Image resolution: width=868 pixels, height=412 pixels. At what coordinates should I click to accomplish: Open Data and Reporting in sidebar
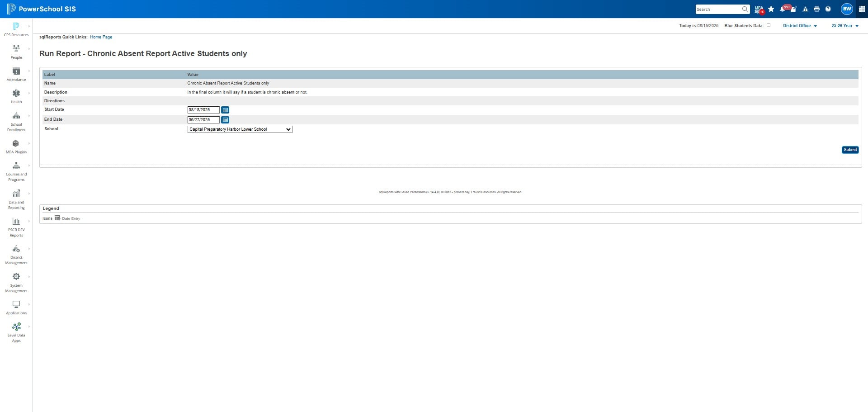[16, 199]
